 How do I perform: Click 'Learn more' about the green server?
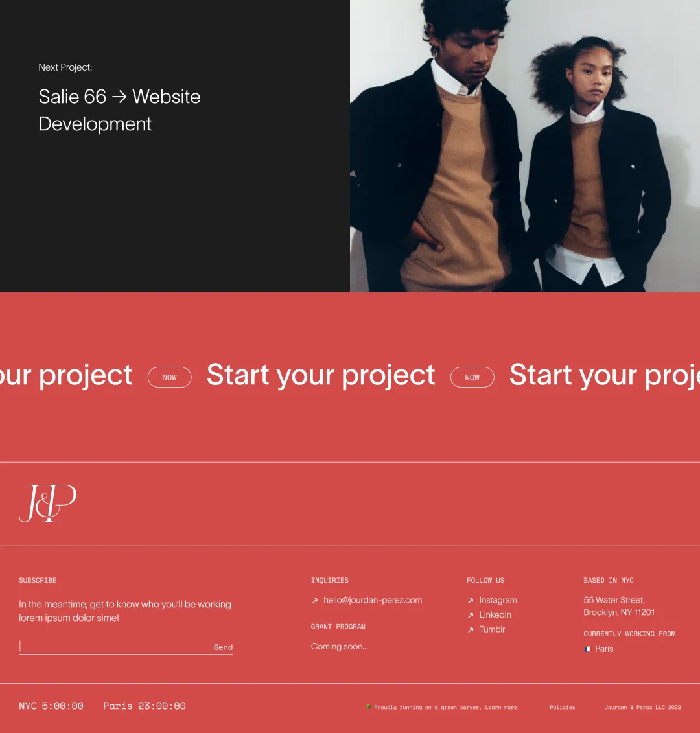click(x=502, y=708)
